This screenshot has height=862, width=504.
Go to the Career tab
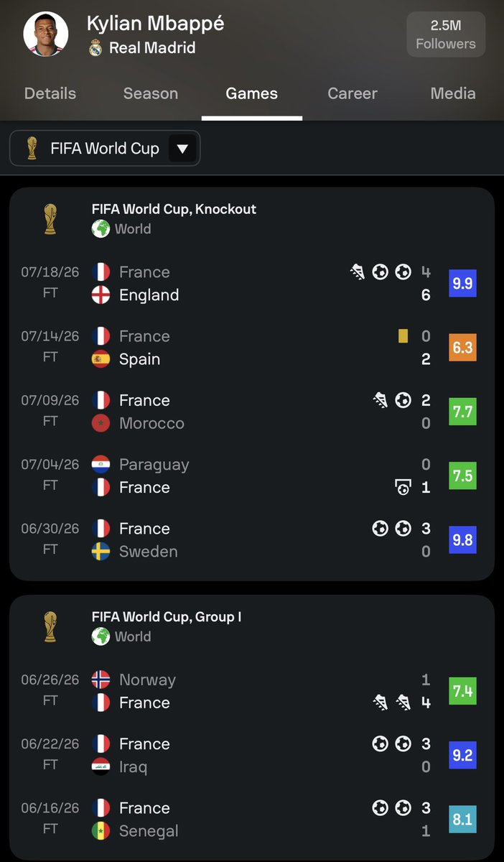(x=353, y=93)
